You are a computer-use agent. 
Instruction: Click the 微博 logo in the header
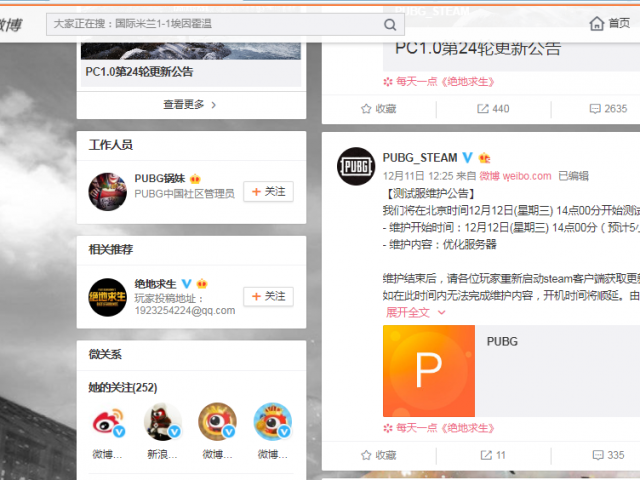click(11, 25)
